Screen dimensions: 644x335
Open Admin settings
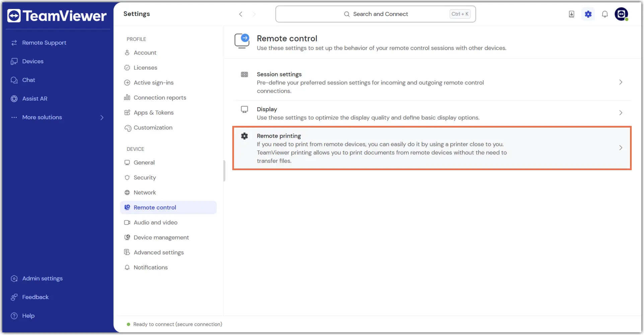[42, 279]
